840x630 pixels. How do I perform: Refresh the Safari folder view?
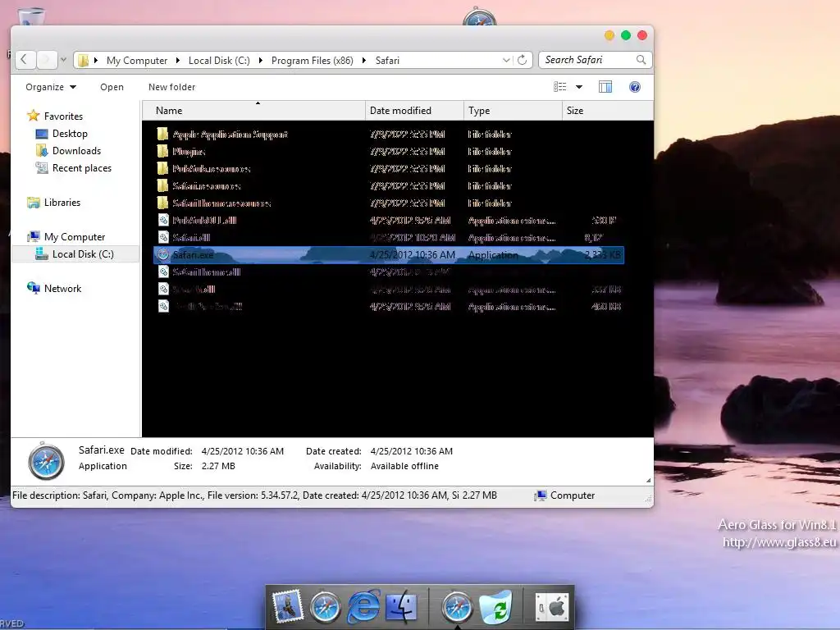point(523,60)
